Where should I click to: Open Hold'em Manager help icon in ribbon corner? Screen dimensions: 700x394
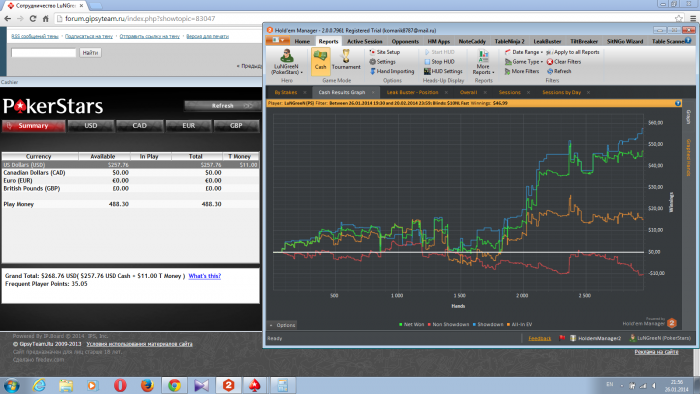click(688, 41)
